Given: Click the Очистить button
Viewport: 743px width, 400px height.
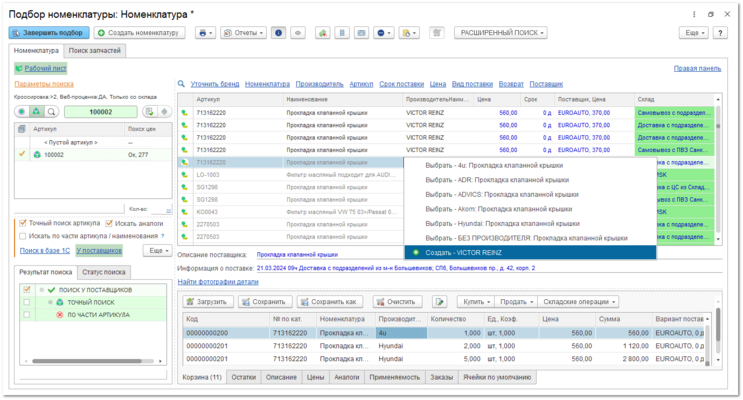Looking at the screenshot, I should point(396,302).
